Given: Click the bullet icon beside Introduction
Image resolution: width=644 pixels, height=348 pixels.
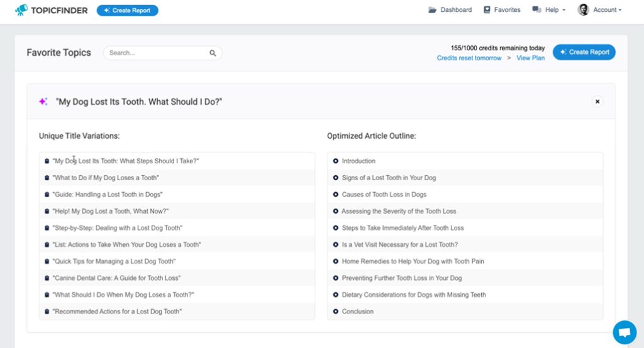Looking at the screenshot, I should point(336,161).
